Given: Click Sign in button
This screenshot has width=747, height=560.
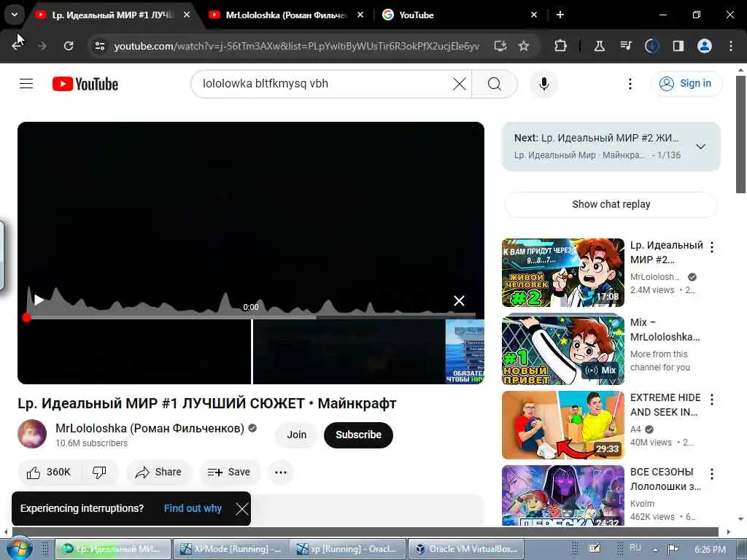Looking at the screenshot, I should [x=686, y=83].
